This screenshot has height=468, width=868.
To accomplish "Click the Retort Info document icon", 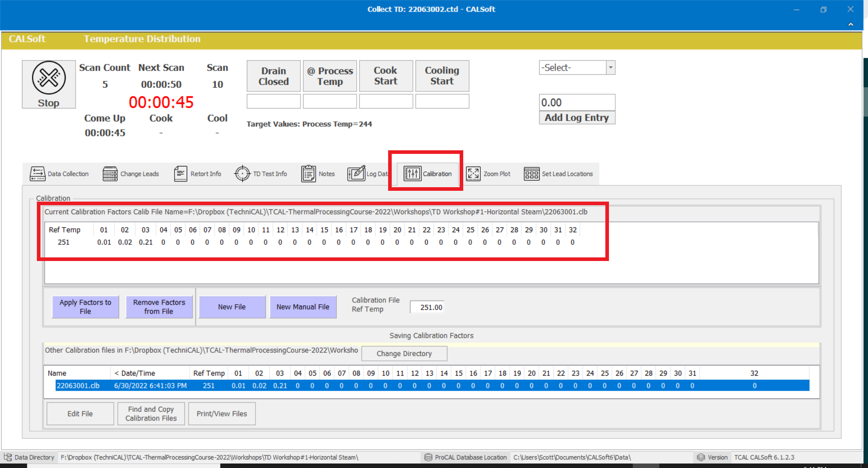I will pos(180,174).
